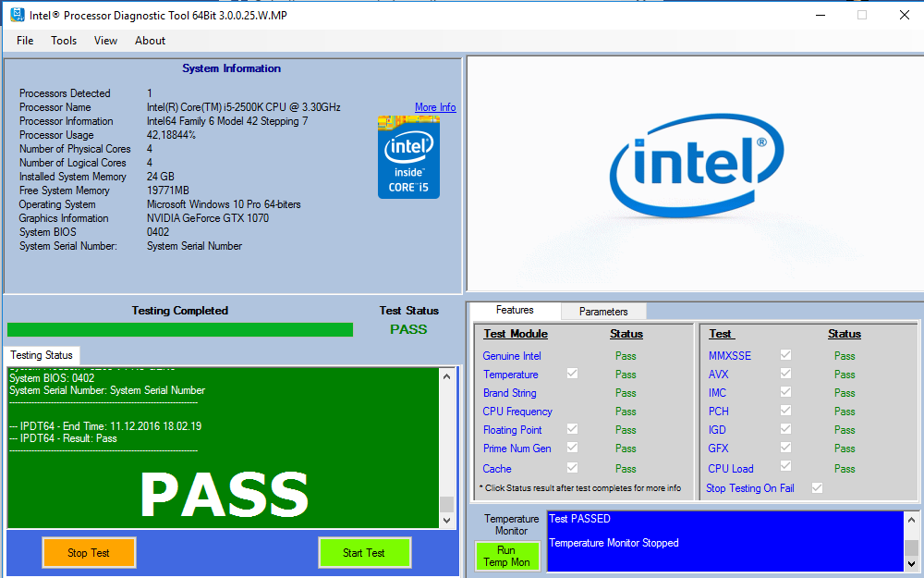This screenshot has height=578, width=924.
Task: Click the testing log scrollbar down arrow
Action: [446, 520]
